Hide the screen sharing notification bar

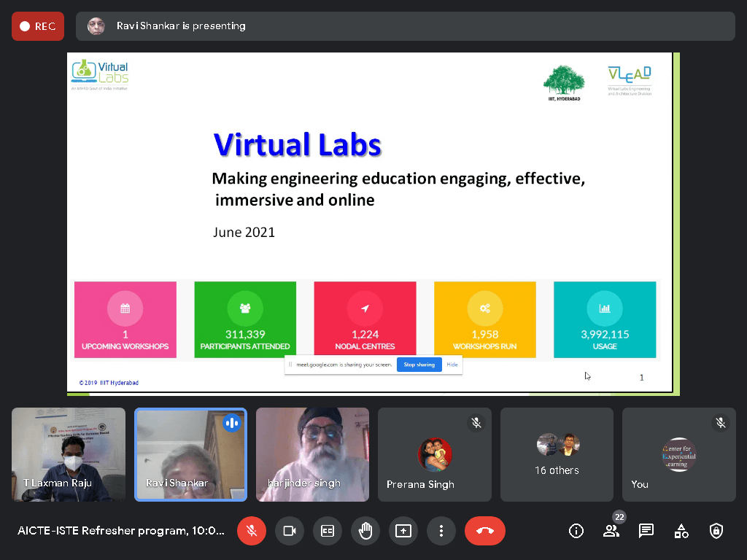pyautogui.click(x=452, y=365)
